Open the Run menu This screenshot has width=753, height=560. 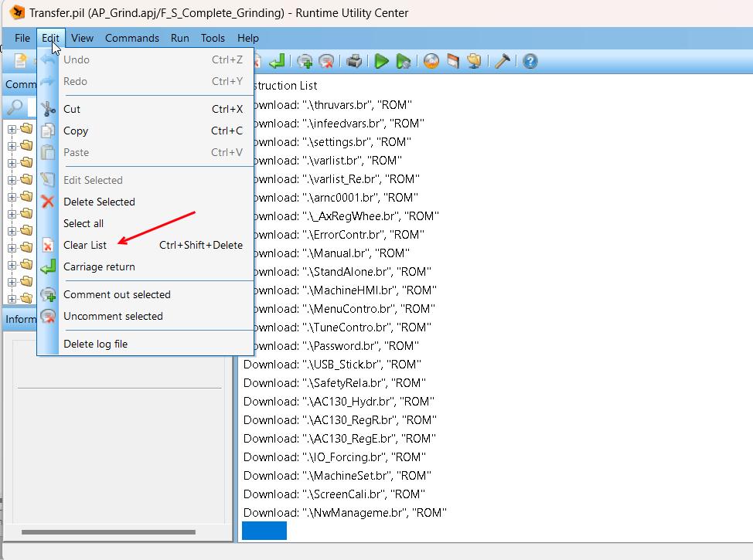179,38
